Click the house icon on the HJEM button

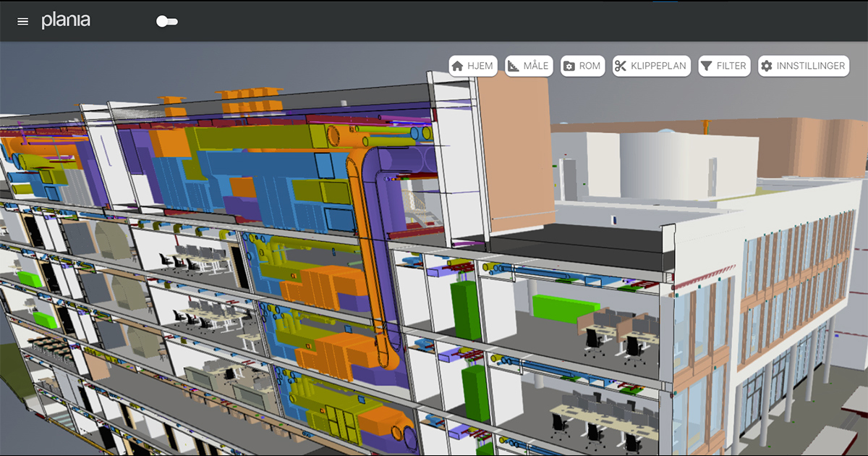457,66
